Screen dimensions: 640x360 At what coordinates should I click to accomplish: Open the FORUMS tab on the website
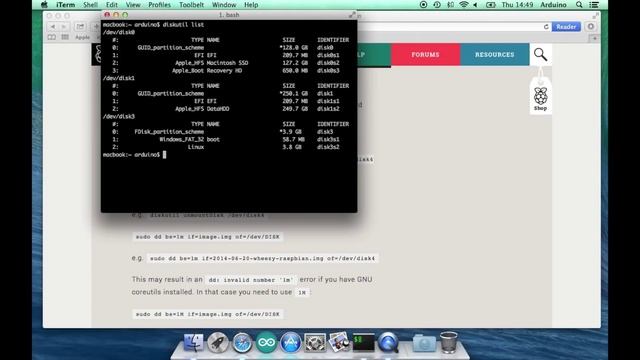tap(425, 54)
